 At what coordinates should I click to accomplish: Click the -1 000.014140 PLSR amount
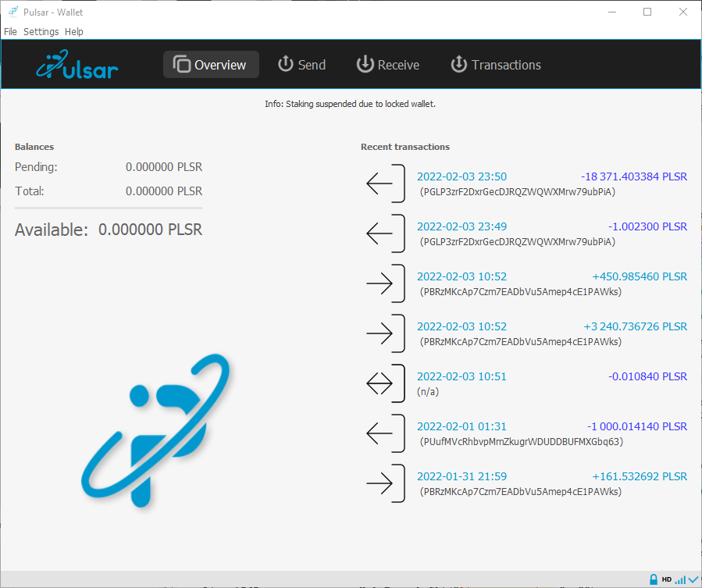tap(637, 426)
